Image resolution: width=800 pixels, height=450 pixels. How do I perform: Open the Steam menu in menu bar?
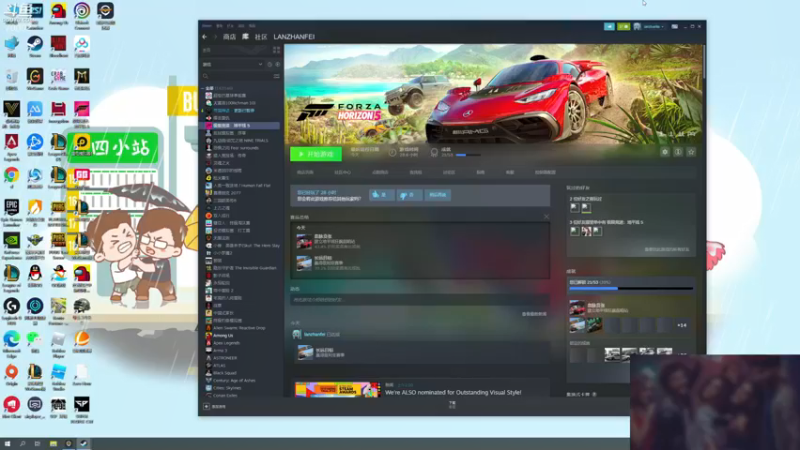(x=206, y=26)
